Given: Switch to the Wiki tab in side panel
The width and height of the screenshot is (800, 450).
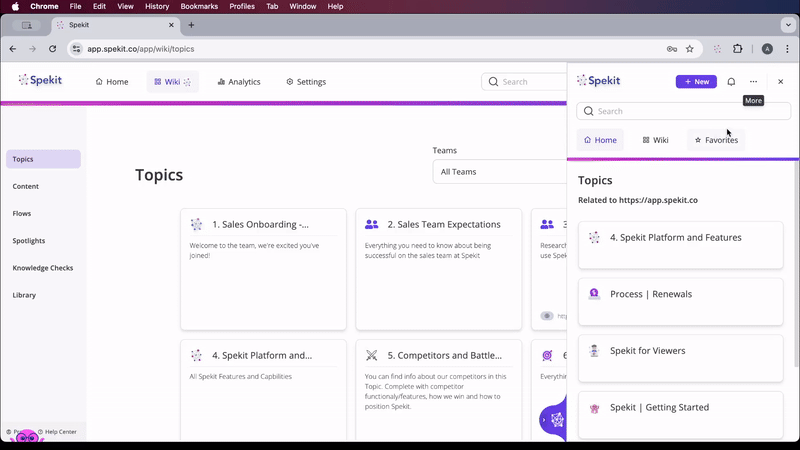Looking at the screenshot, I should (x=656, y=140).
